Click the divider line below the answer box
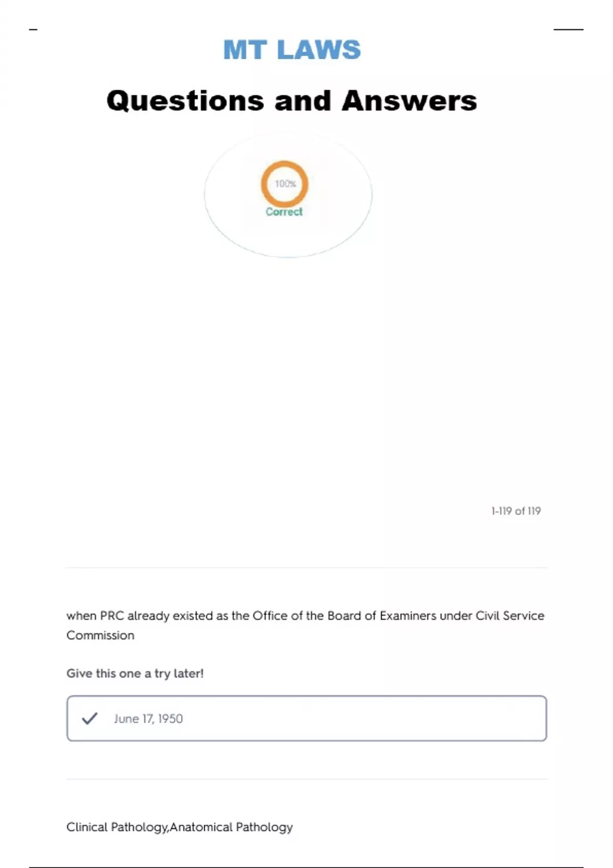This screenshot has height=868, width=613. pyautogui.click(x=306, y=779)
